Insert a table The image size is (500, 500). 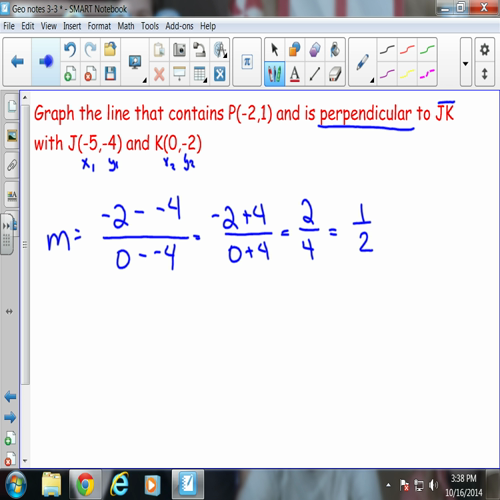200,74
